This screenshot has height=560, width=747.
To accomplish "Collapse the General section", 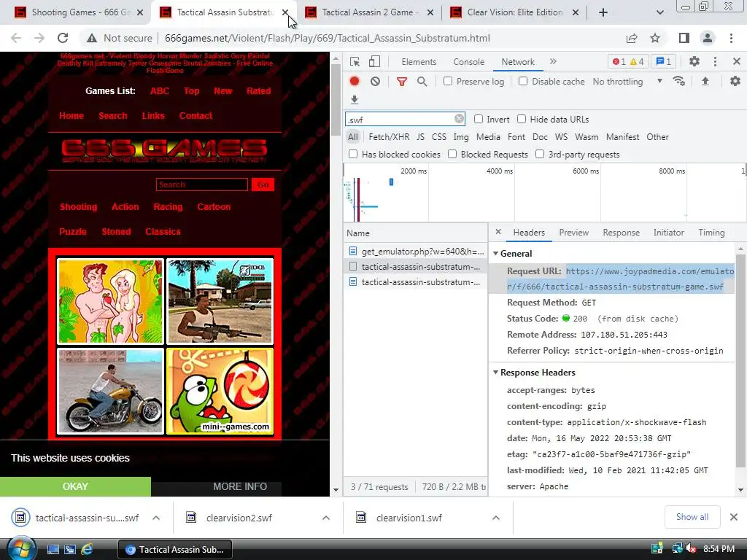I will [x=495, y=253].
